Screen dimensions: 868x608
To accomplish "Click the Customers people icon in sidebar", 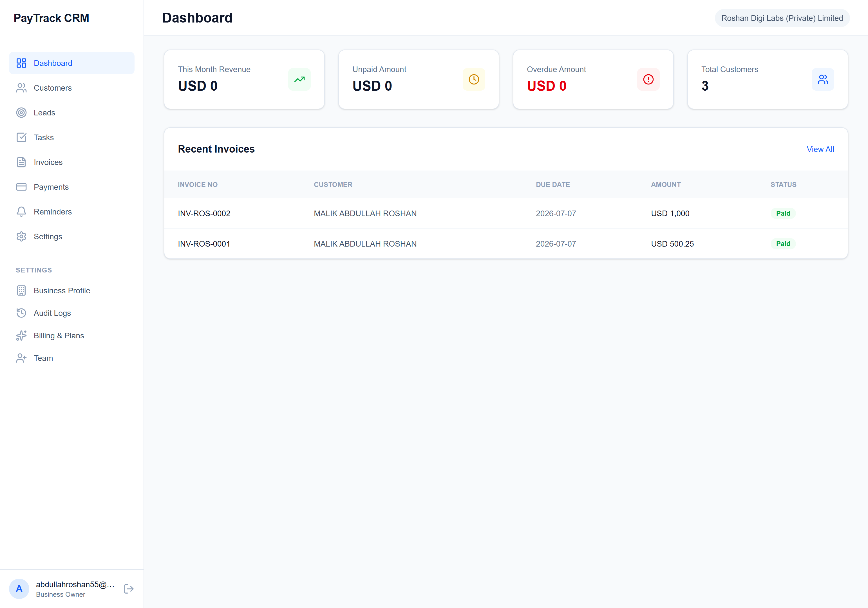I will (x=21, y=88).
